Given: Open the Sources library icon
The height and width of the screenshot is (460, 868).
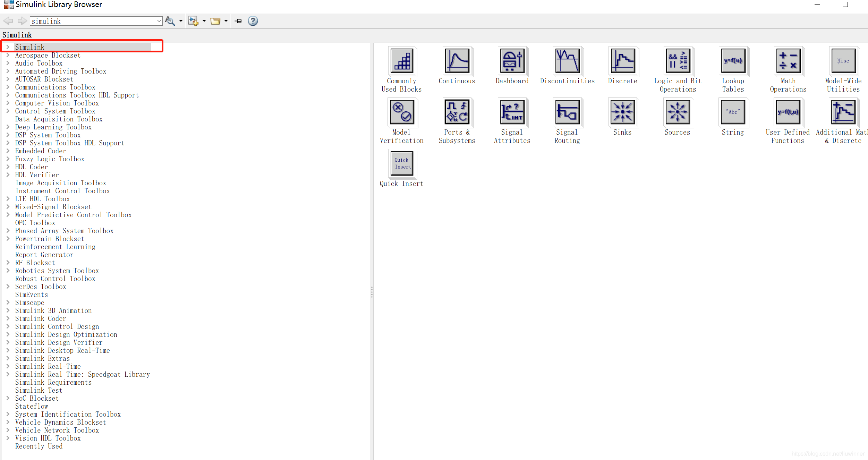Looking at the screenshot, I should [x=677, y=112].
